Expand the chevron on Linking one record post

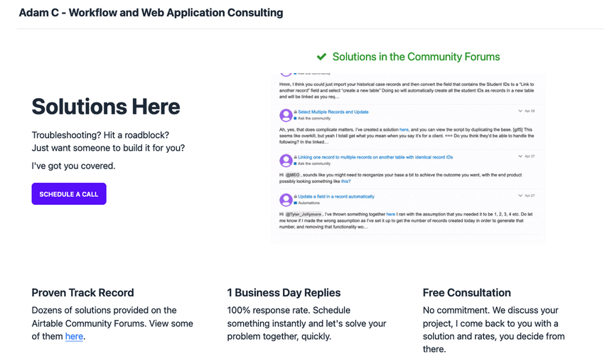point(520,156)
